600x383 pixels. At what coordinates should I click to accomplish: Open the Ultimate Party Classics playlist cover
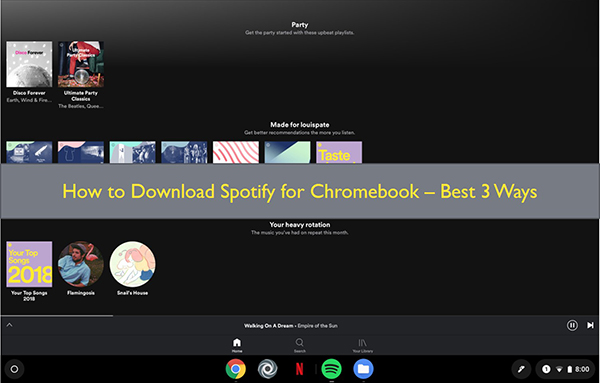tap(81, 64)
